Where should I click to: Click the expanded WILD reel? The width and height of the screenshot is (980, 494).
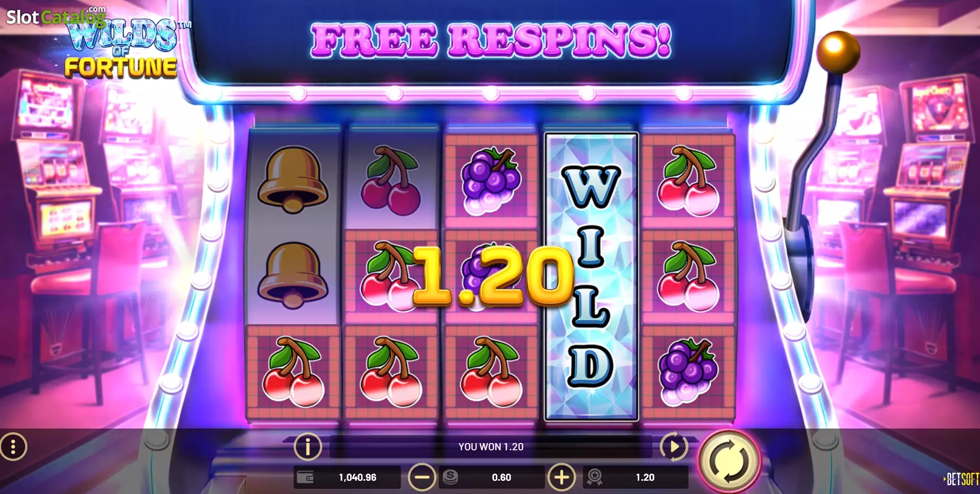click(x=591, y=276)
